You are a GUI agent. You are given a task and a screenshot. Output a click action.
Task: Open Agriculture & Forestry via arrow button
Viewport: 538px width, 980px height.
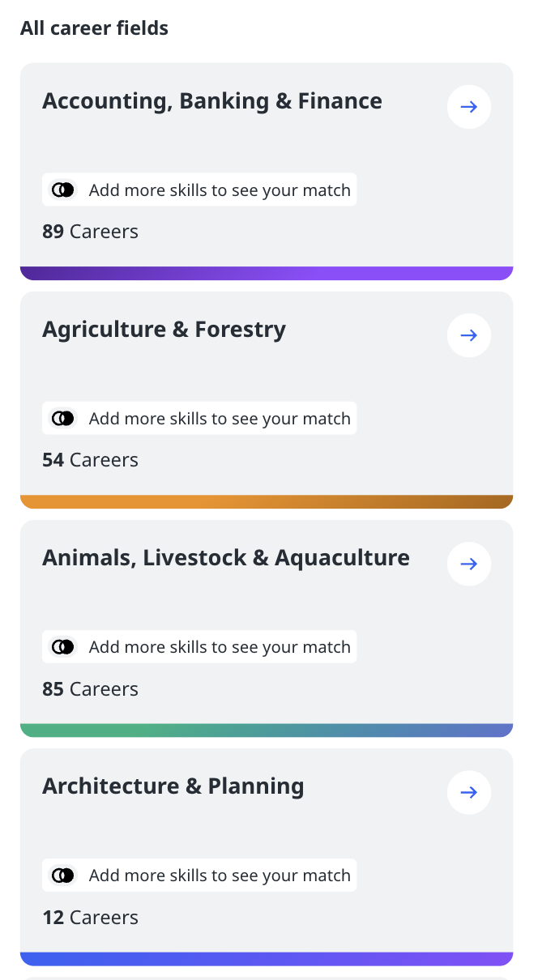point(469,335)
